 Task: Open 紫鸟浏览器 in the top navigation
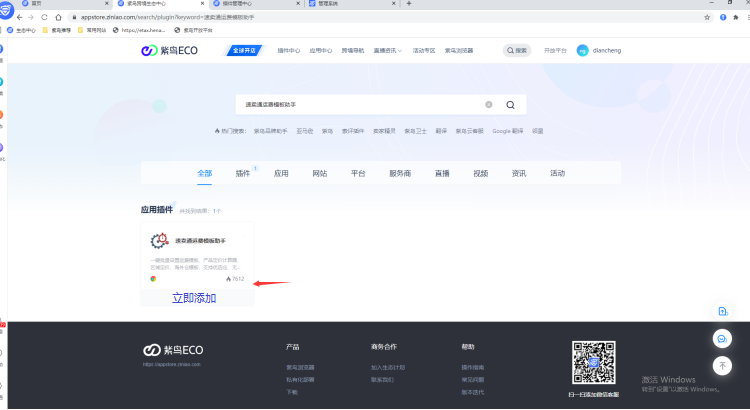click(459, 50)
